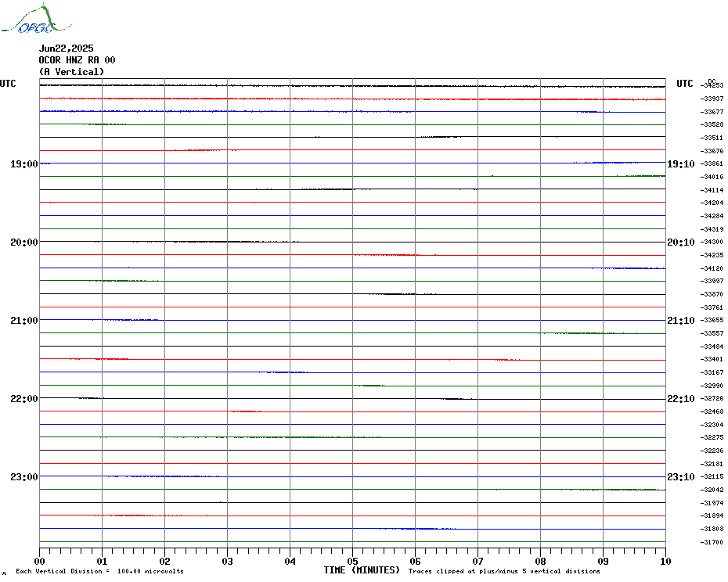Click the OFGC logo at top left
This screenshot has height=582, width=728.
click(x=36, y=18)
